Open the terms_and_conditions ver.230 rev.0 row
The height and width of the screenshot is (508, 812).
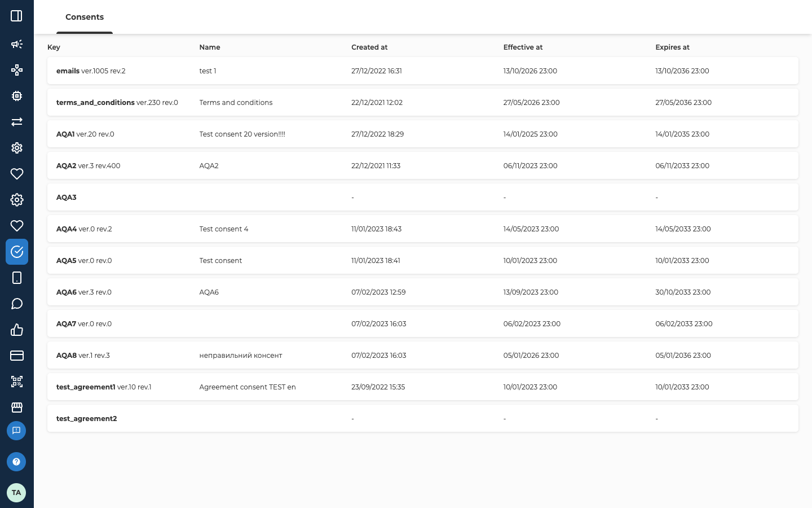423,102
